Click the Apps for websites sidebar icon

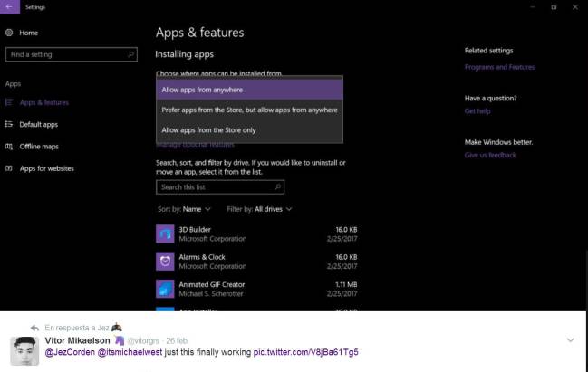point(9,168)
